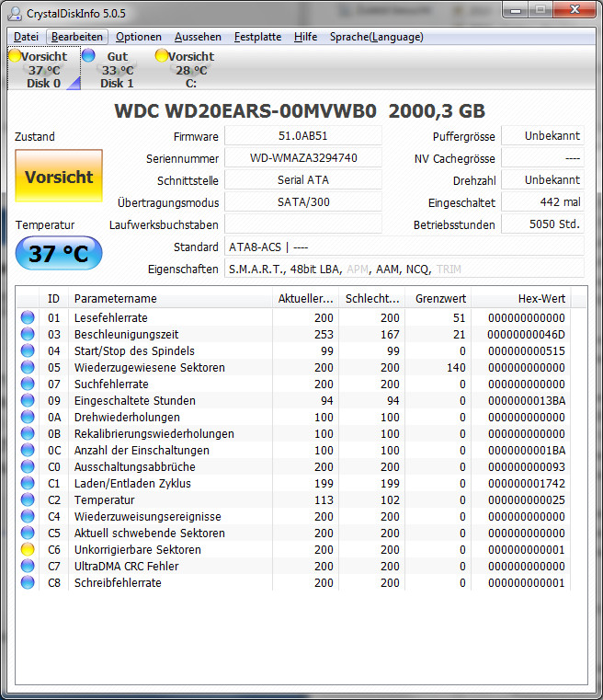Click the Hex-Wert column header
This screenshot has height=700, width=603.
[x=521, y=298]
